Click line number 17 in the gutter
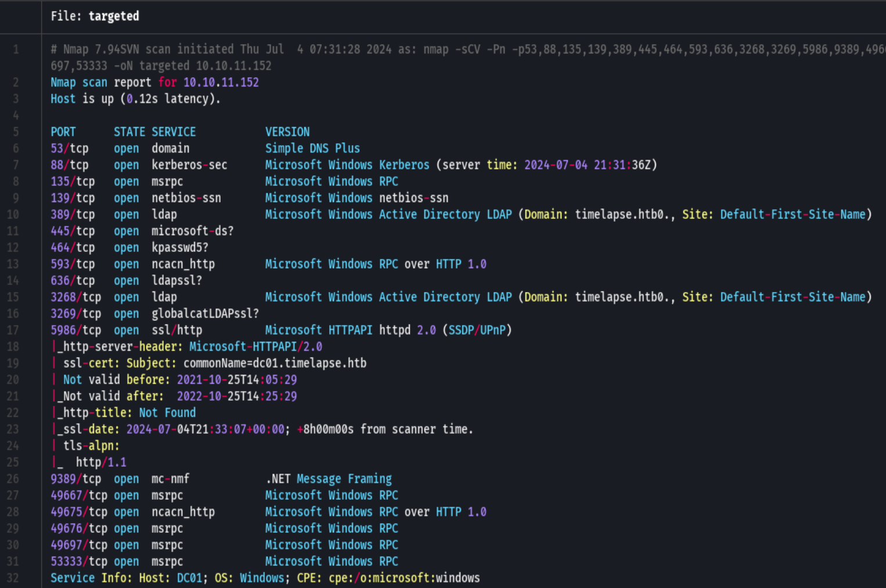This screenshot has height=588, width=886. pos(16,330)
